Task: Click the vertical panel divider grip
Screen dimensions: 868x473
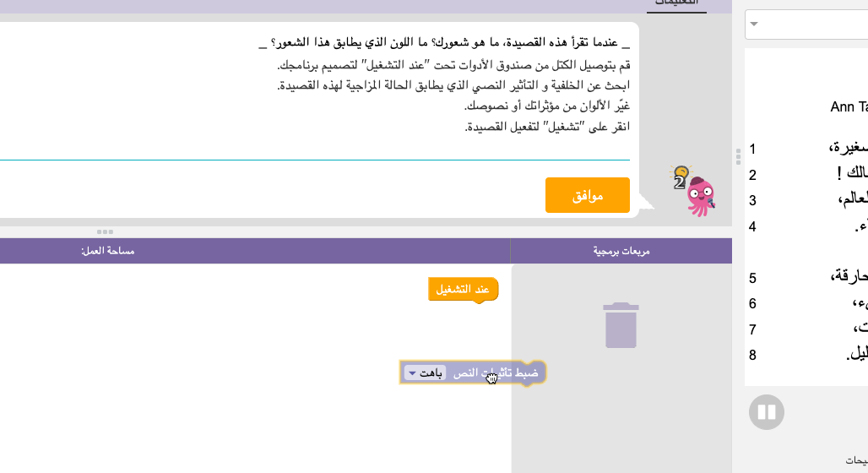Action: [x=738, y=157]
